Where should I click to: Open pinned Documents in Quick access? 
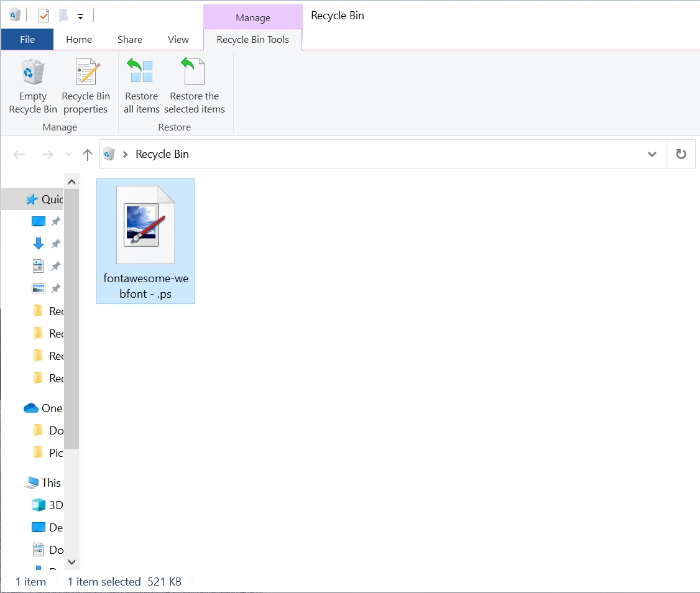coord(39,265)
